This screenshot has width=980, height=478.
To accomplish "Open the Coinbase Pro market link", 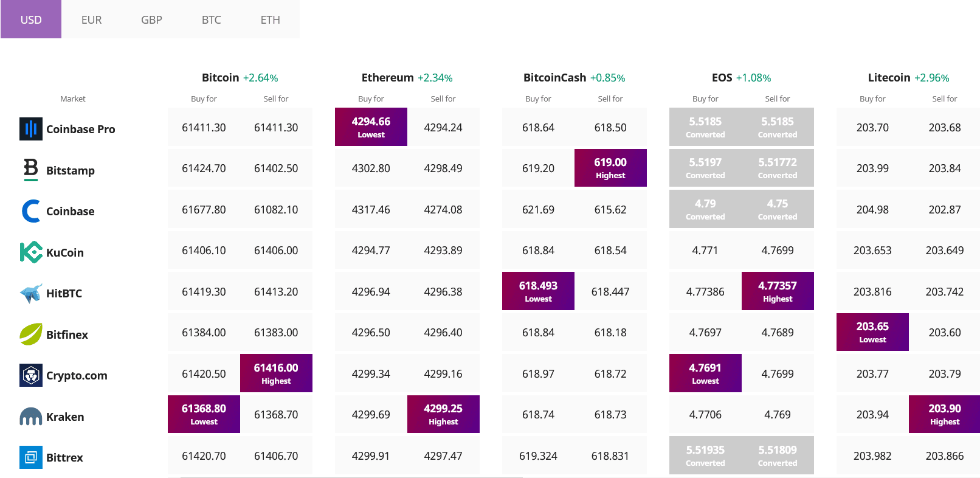I will [80, 129].
